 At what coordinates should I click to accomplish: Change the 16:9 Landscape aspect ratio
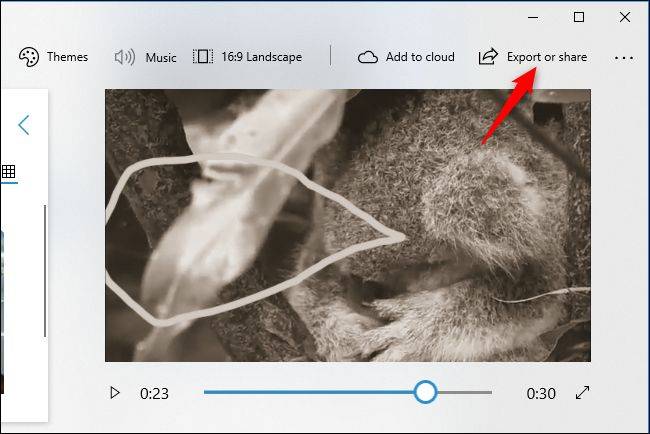point(247,57)
